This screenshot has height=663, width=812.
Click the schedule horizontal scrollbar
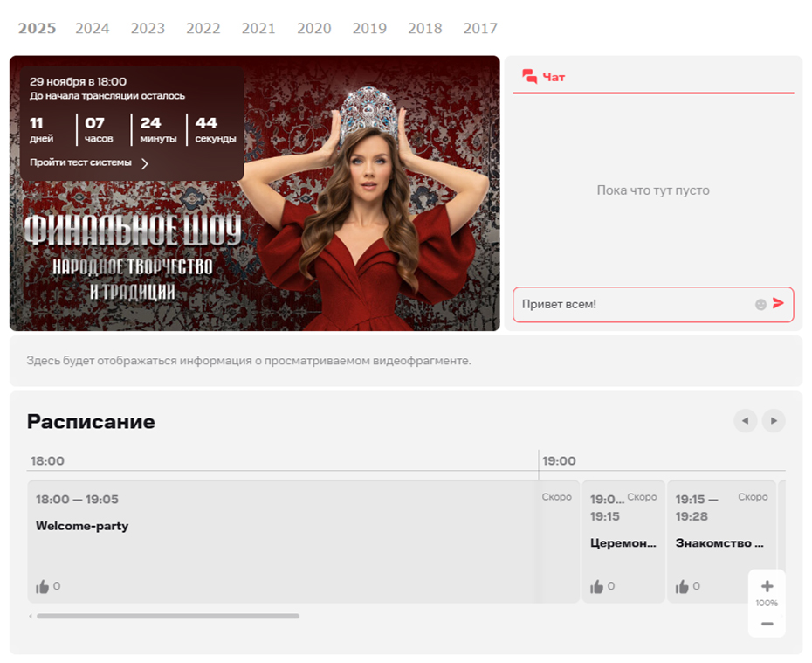coord(168,616)
